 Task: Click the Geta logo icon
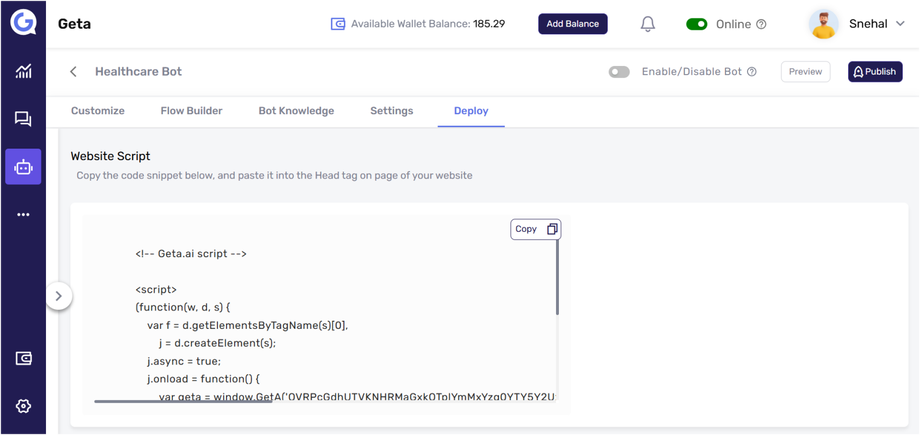tap(23, 22)
